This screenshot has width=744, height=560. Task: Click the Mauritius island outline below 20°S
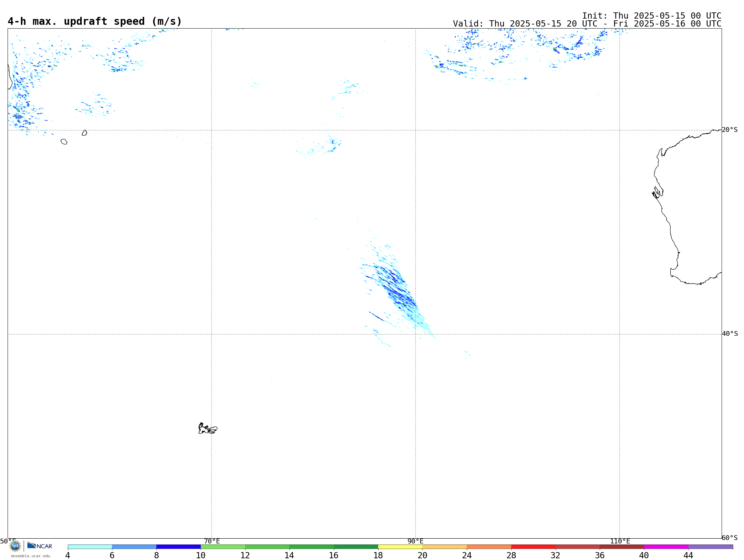[84, 133]
